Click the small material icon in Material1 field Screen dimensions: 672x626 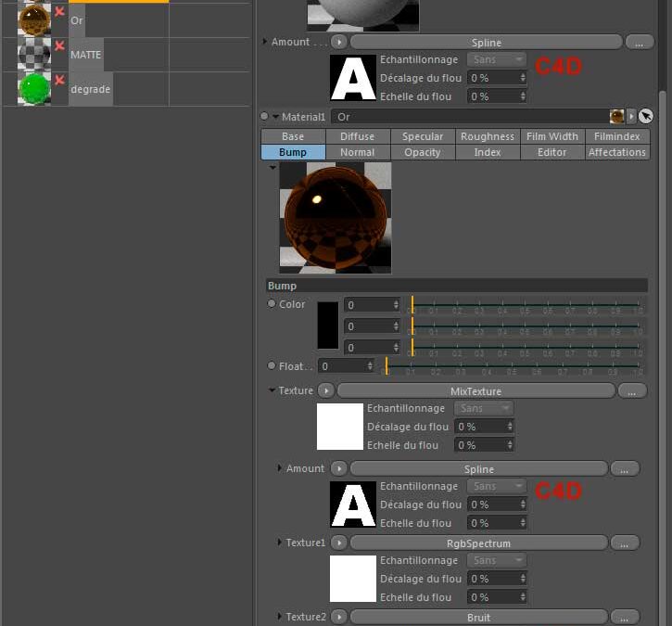click(x=616, y=117)
